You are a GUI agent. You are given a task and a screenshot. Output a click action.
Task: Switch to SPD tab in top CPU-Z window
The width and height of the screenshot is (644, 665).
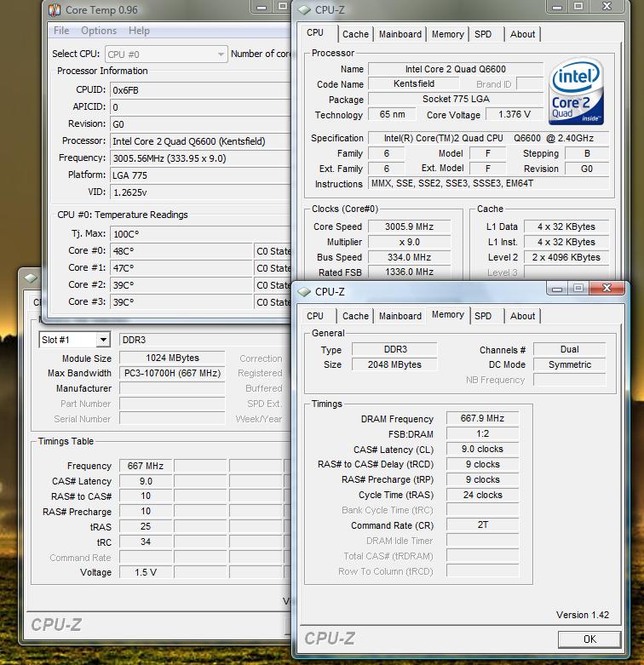coord(483,34)
